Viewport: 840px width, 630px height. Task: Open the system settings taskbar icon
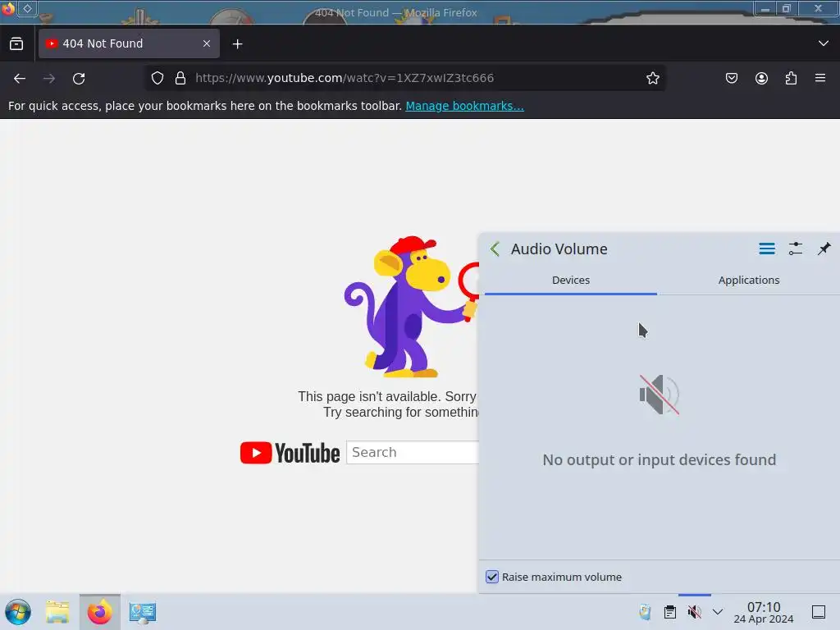(x=142, y=612)
